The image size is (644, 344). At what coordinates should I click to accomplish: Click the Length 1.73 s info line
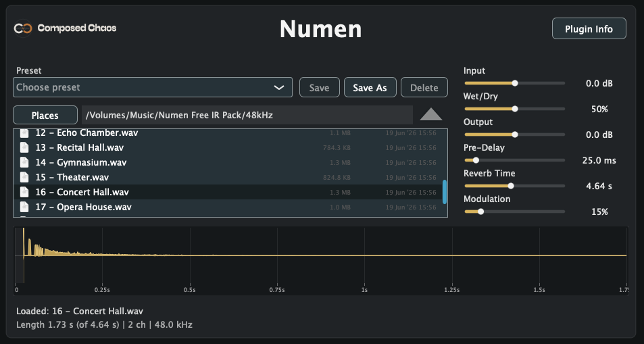tap(104, 324)
